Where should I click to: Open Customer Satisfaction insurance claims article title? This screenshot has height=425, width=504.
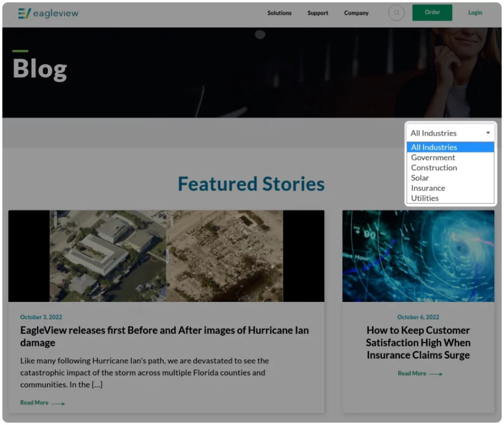pyautogui.click(x=418, y=342)
